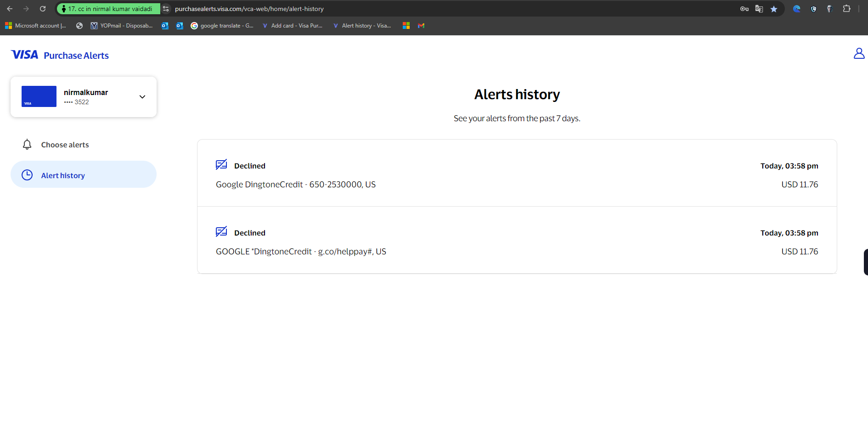Click the Google Translate page icon
Viewport: 868px width, 438px height.
[759, 9]
